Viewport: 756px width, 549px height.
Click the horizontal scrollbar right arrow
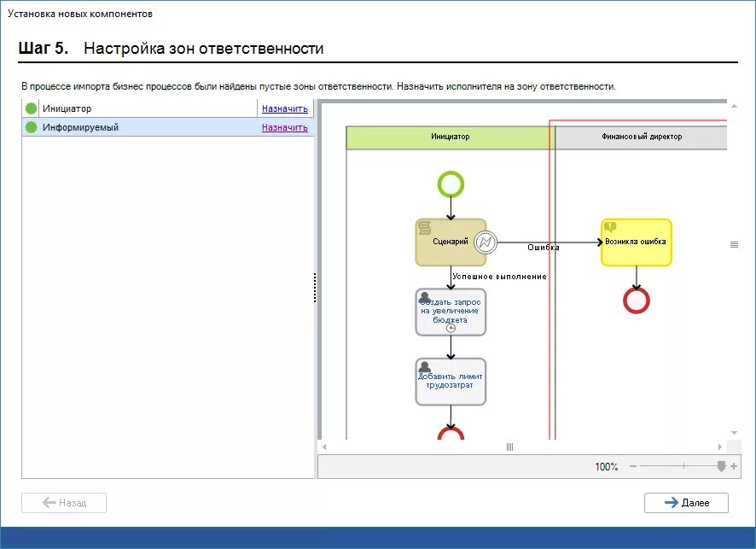pos(720,447)
